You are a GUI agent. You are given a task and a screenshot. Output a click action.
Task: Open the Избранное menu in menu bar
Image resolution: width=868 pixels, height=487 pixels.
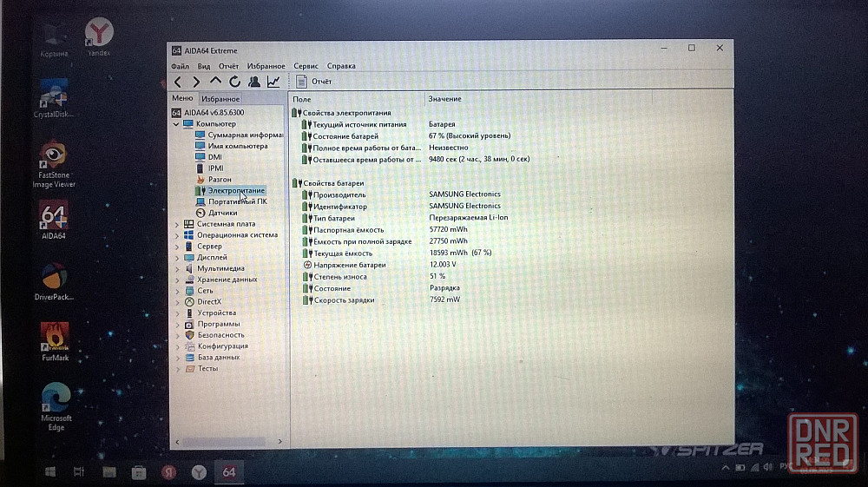(x=266, y=66)
